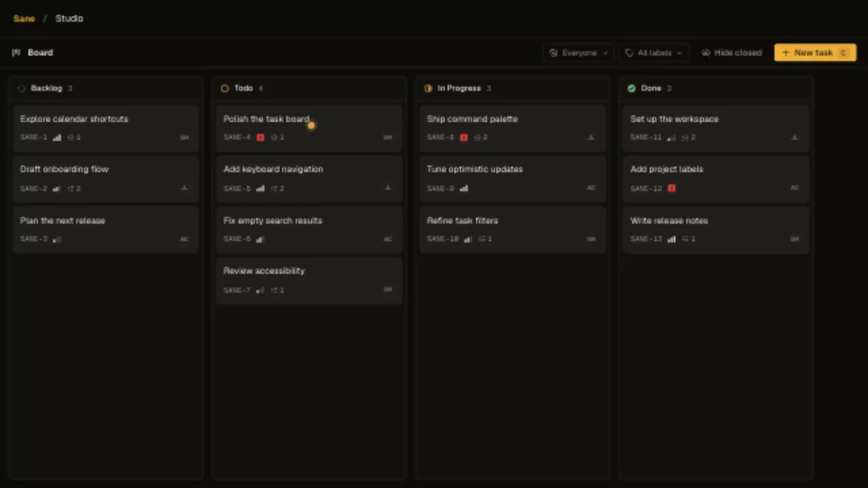Open the All labels filter dropdown
The width and height of the screenshot is (868, 488).
click(x=654, y=52)
